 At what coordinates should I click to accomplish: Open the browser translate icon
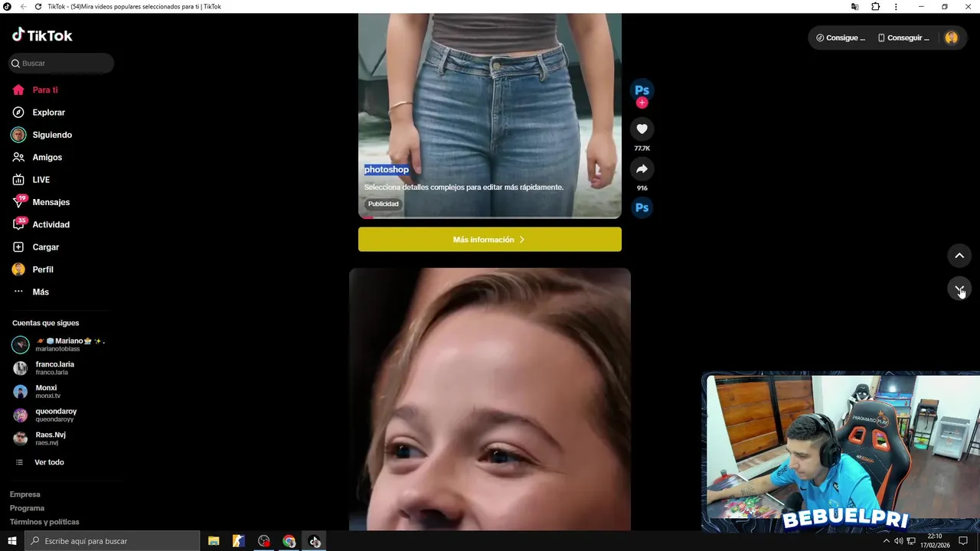coord(855,7)
